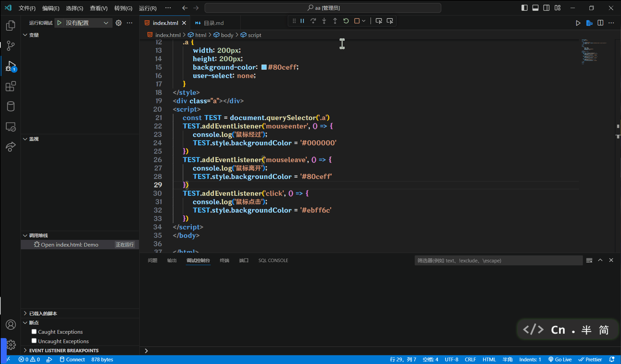Open more actions in Run and Debug header
The height and width of the screenshot is (364, 621).
(x=130, y=23)
